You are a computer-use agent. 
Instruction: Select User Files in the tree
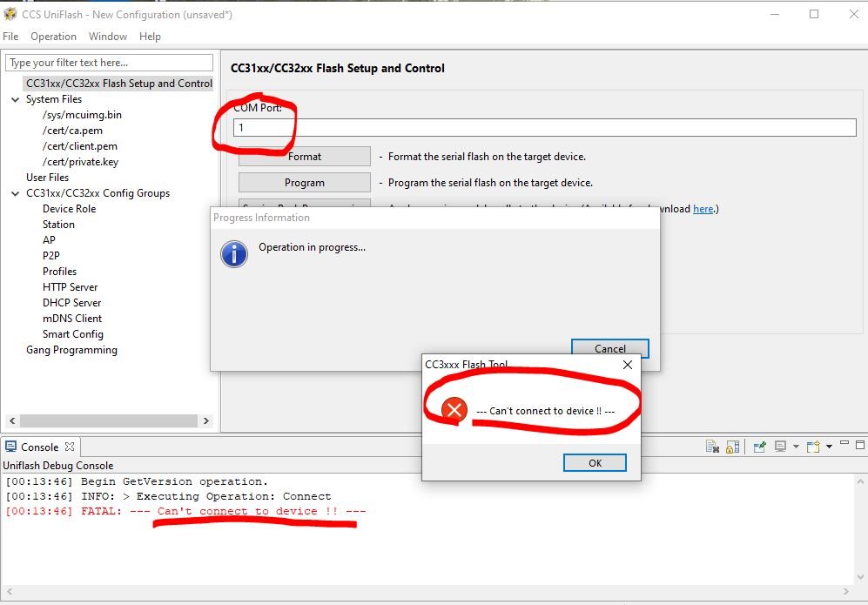48,177
